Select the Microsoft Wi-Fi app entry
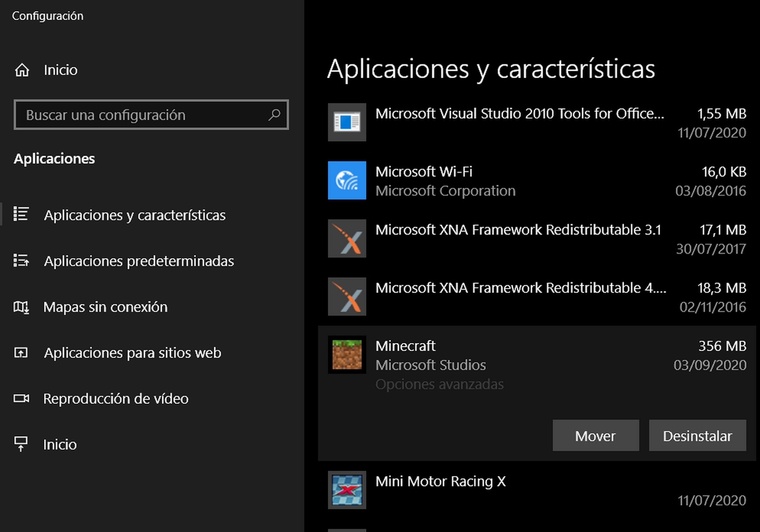 click(x=537, y=180)
